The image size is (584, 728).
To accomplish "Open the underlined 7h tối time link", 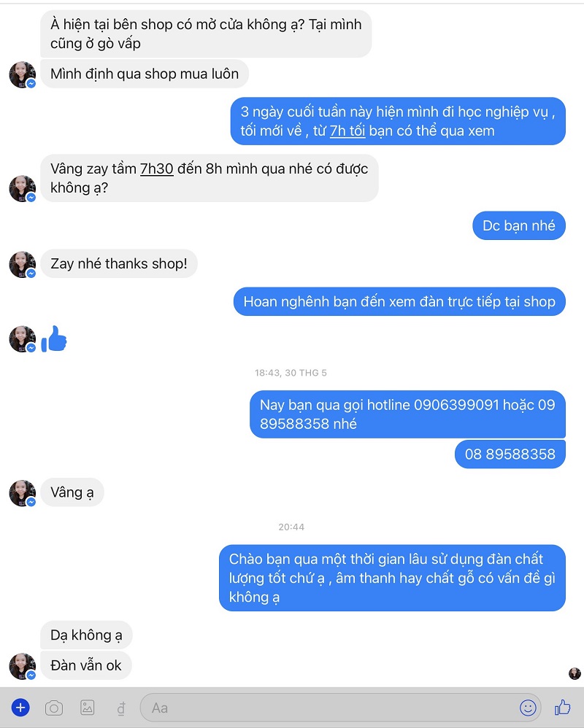I will (347, 131).
